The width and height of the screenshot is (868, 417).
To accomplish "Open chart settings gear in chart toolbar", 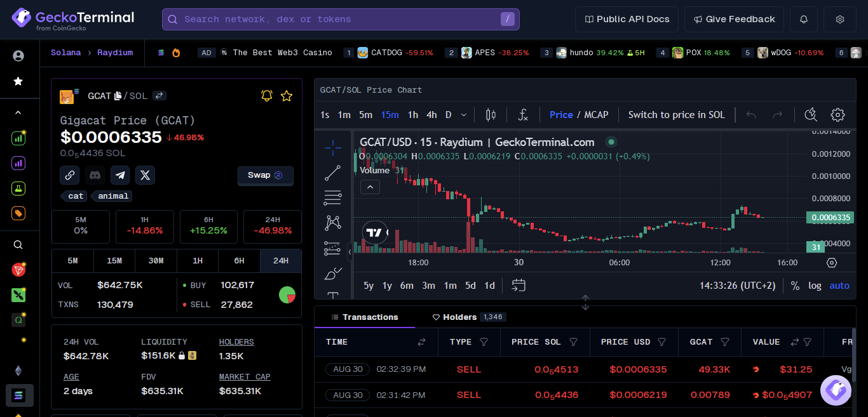I will pyautogui.click(x=838, y=115).
